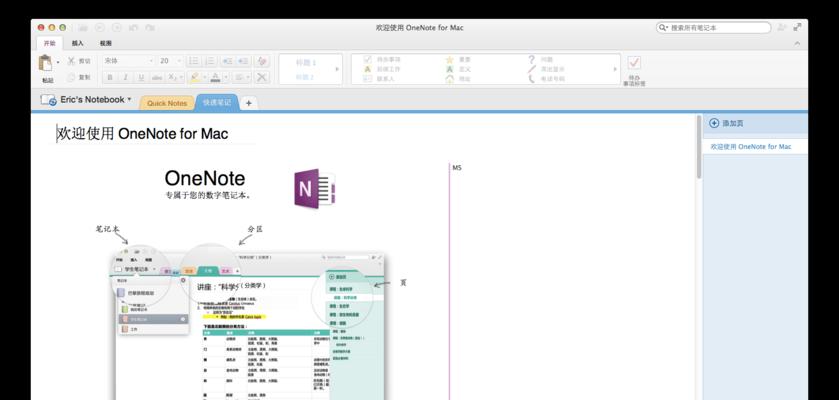Apply the font color button
The width and height of the screenshot is (839, 400).
point(216,78)
